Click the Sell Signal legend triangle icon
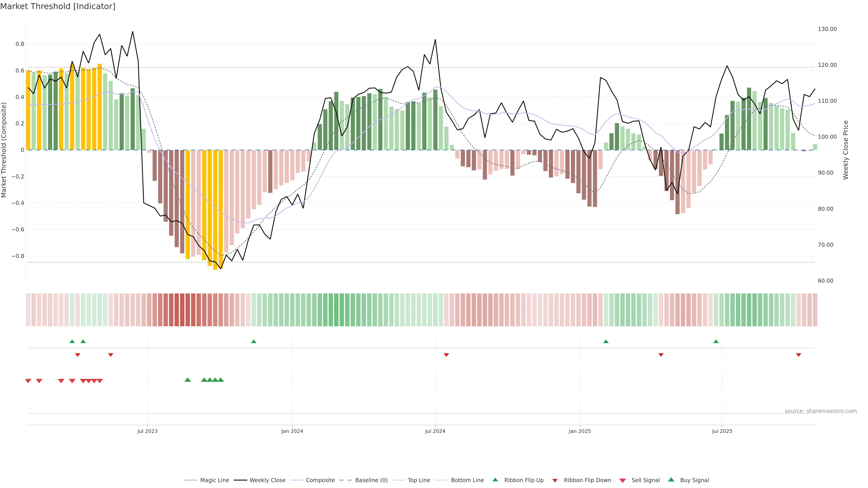The width and height of the screenshot is (868, 488). pyautogui.click(x=623, y=480)
